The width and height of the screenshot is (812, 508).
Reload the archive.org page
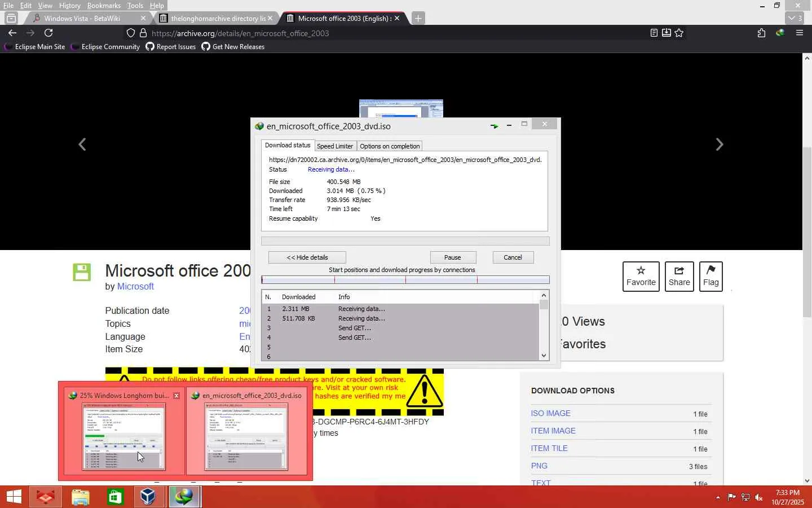coord(48,33)
